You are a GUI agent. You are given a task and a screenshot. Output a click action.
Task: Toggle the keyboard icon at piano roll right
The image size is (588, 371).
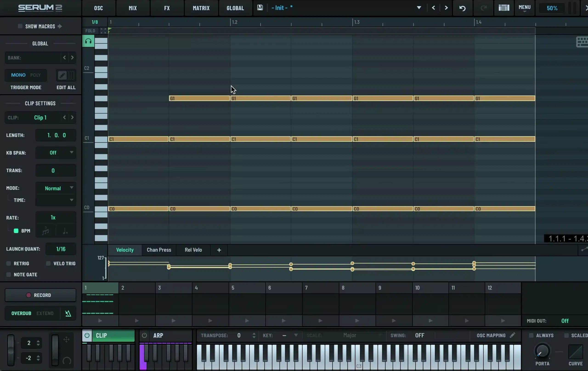(x=582, y=42)
